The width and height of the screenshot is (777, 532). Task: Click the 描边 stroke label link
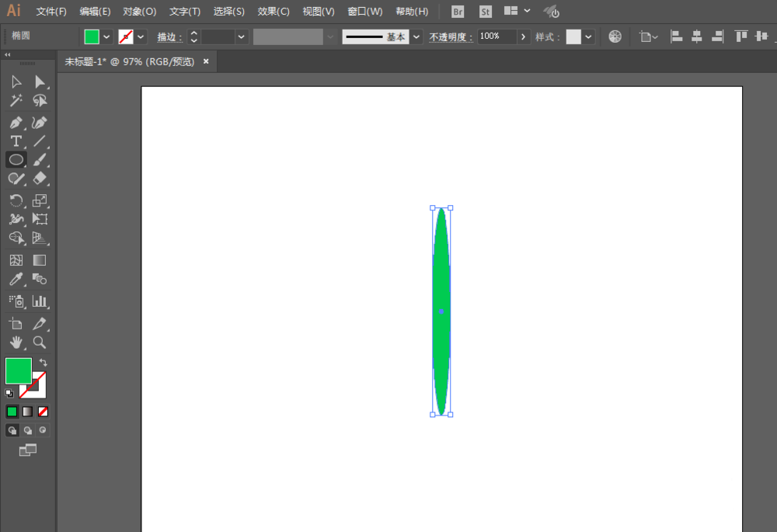point(169,37)
